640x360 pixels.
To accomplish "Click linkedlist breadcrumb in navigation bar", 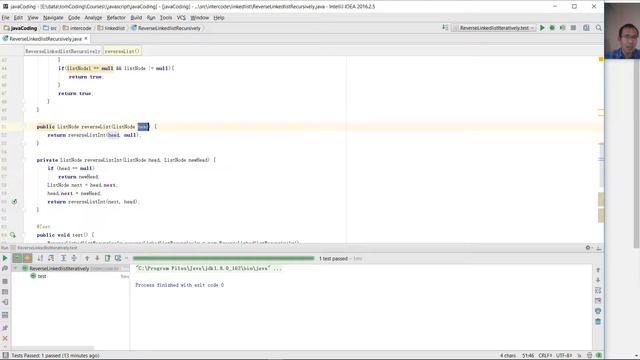I will coord(111,28).
